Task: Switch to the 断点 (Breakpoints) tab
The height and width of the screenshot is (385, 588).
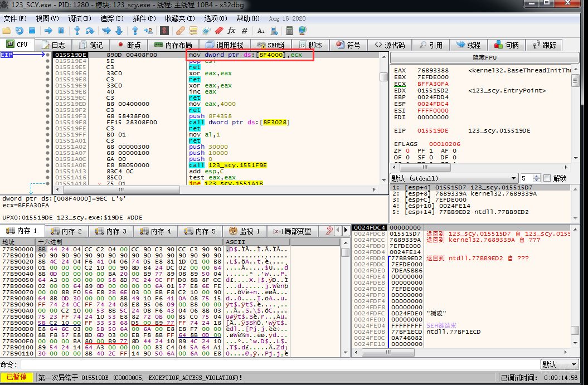Action: (129, 45)
